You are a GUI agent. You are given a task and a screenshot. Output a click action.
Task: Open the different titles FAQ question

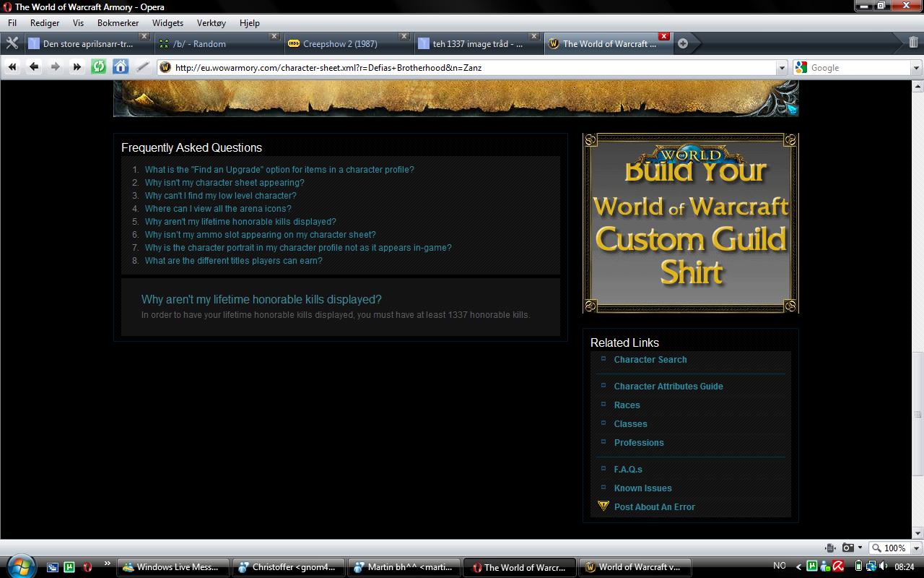pyautogui.click(x=233, y=261)
